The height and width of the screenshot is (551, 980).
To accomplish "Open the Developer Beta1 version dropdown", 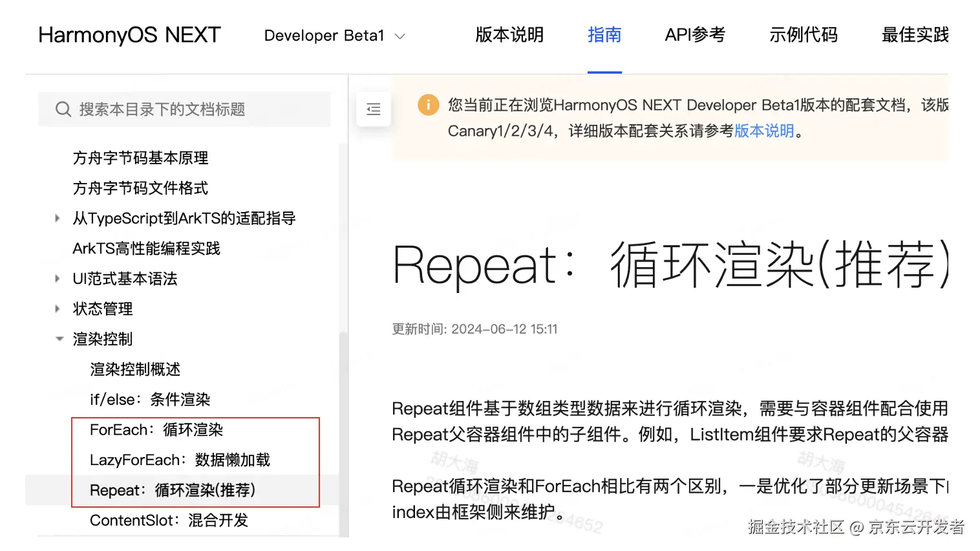I will (x=335, y=36).
